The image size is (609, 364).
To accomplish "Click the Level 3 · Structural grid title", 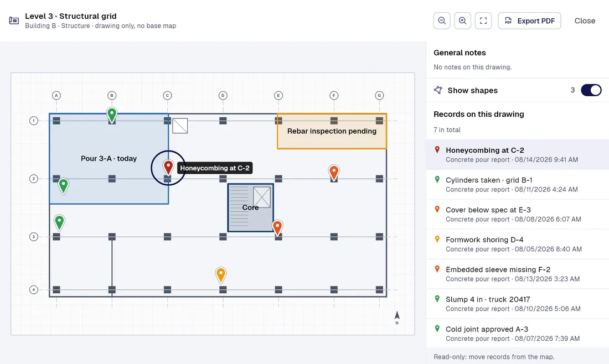I will click(71, 16).
